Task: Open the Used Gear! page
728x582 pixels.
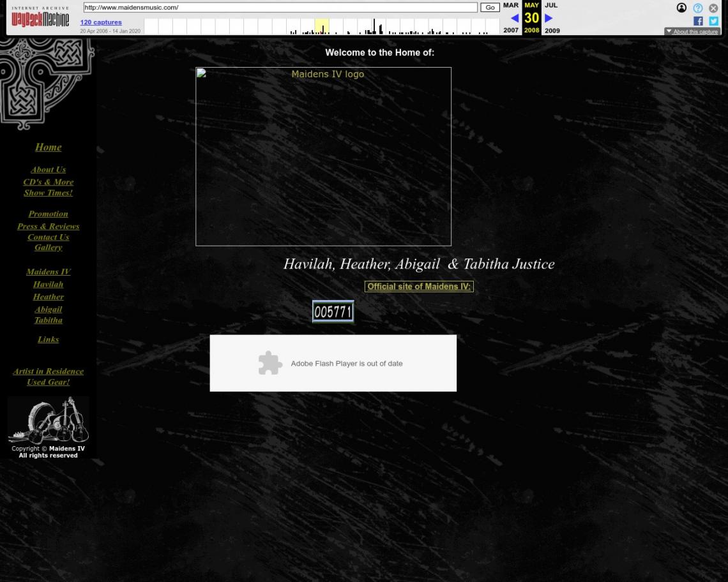Action: click(49, 382)
